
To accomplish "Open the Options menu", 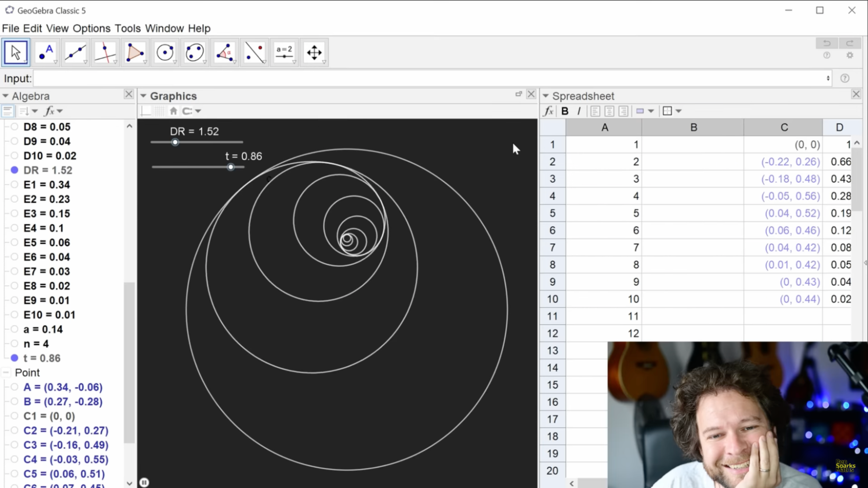I will (x=91, y=28).
